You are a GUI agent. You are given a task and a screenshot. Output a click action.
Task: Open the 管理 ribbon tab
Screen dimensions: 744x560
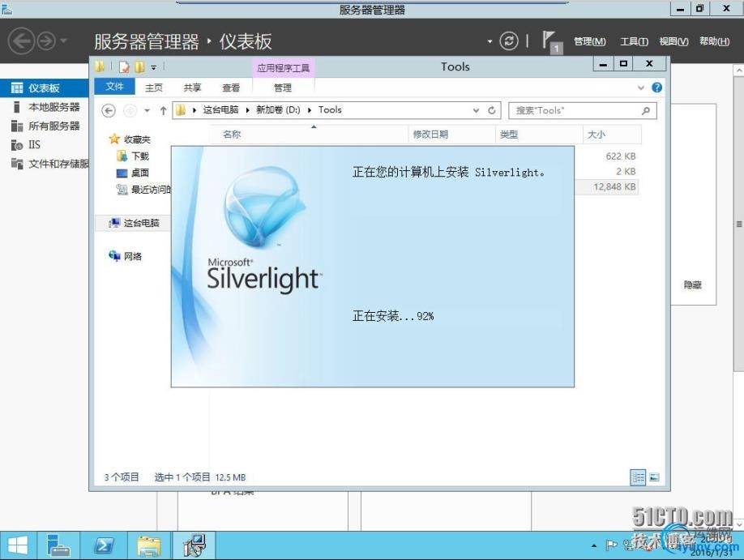(283, 88)
